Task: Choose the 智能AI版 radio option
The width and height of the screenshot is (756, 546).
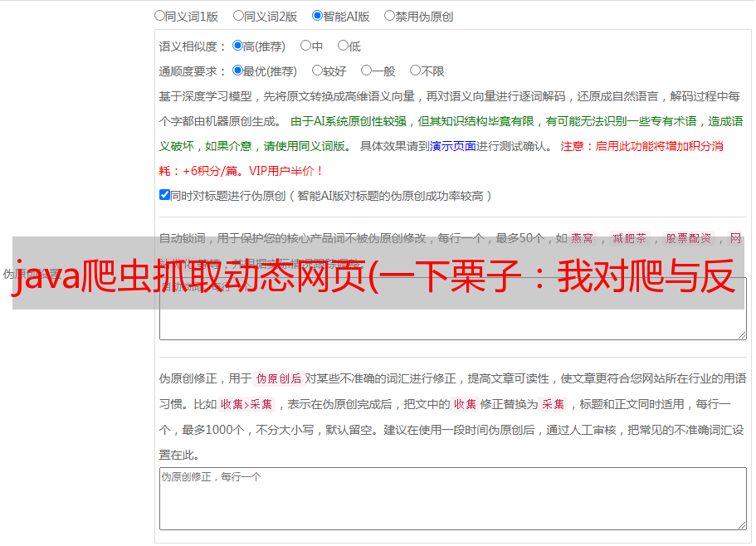Action: click(317, 16)
